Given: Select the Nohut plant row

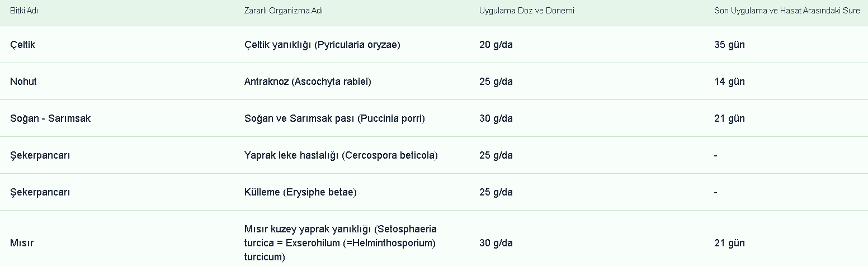Looking at the screenshot, I should [x=23, y=82].
